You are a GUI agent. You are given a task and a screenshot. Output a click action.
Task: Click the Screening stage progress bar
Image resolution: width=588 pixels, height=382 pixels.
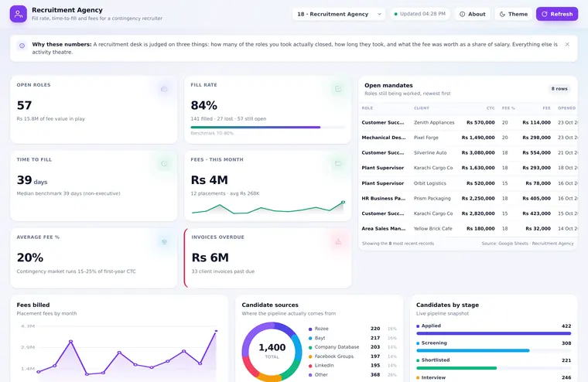click(x=494, y=350)
